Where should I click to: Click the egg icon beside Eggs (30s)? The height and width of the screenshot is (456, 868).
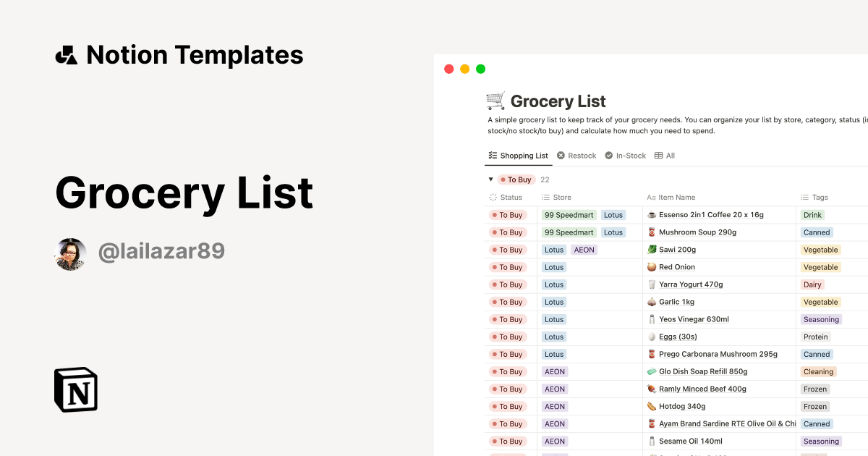[652, 337]
